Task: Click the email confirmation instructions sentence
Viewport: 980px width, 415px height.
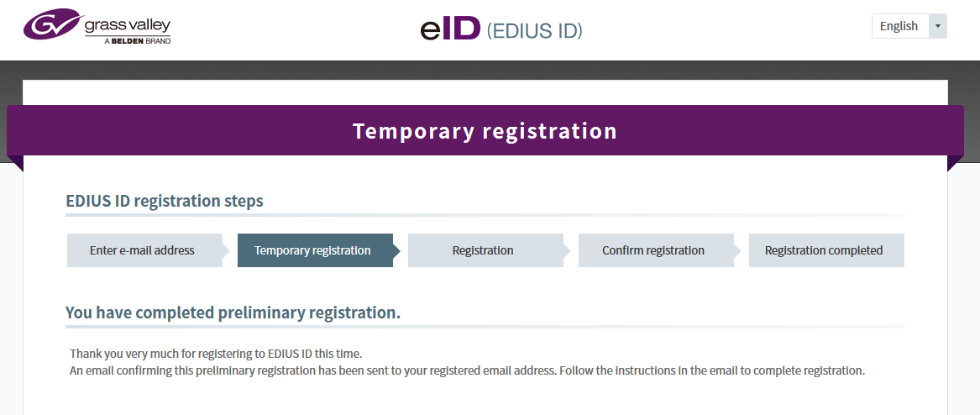Action: point(467,370)
